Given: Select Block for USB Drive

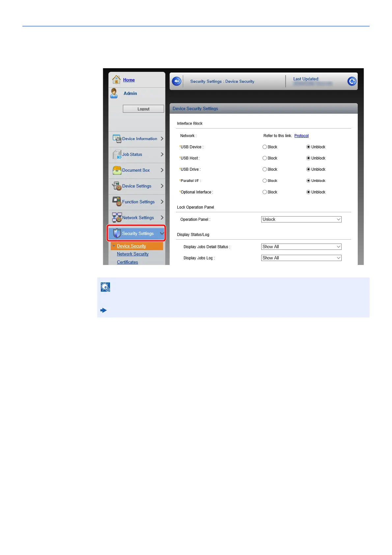Looking at the screenshot, I should tap(265, 169).
